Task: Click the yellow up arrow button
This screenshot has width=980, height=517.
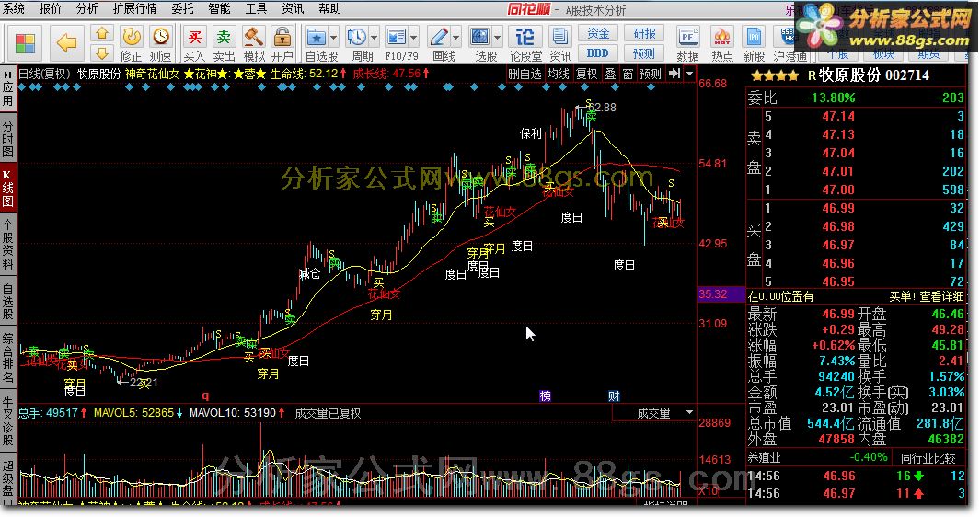Action: click(102, 33)
